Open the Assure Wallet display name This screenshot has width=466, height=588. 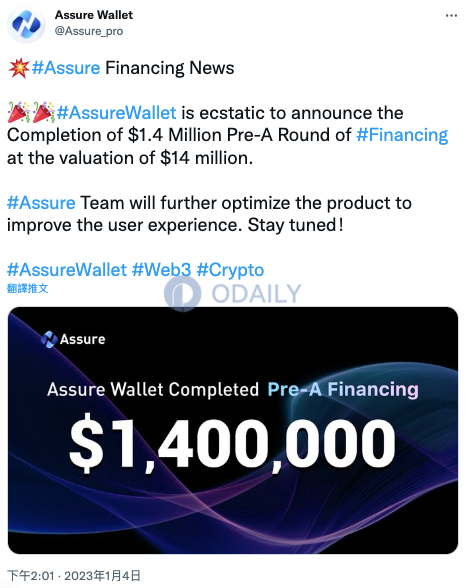coord(94,15)
